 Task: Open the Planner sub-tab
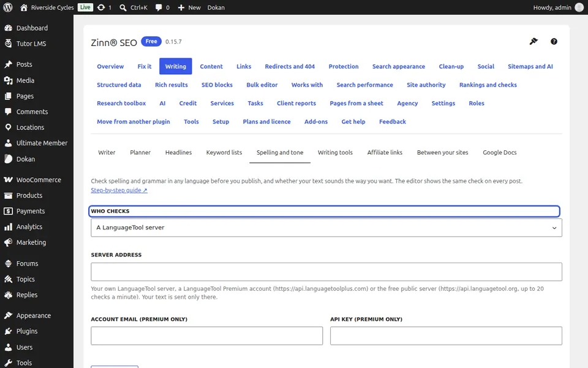[x=140, y=153]
